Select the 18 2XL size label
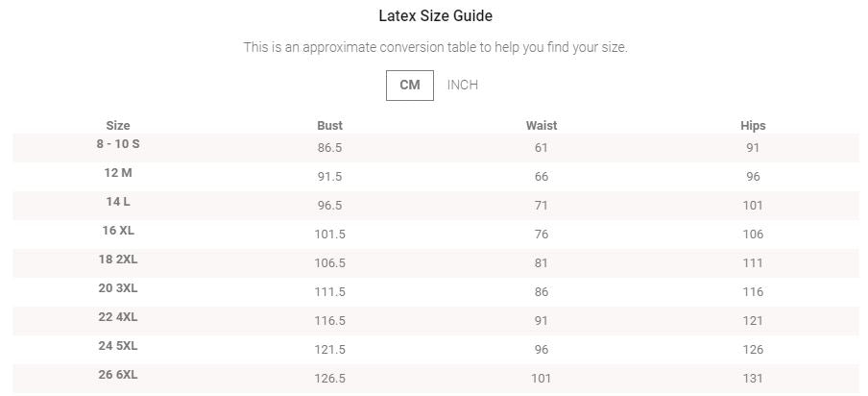This screenshot has height=396, width=868. 118,259
